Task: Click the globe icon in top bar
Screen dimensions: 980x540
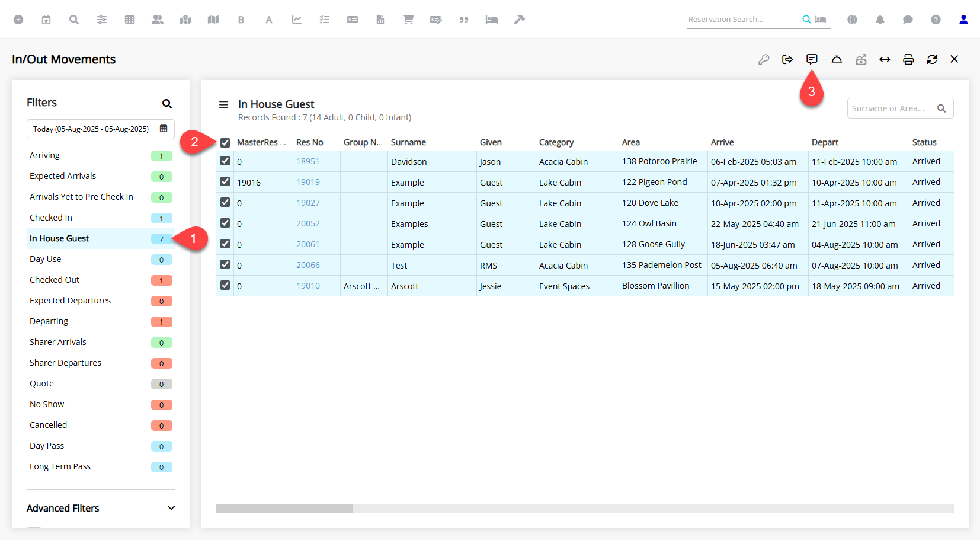Action: pyautogui.click(x=852, y=20)
